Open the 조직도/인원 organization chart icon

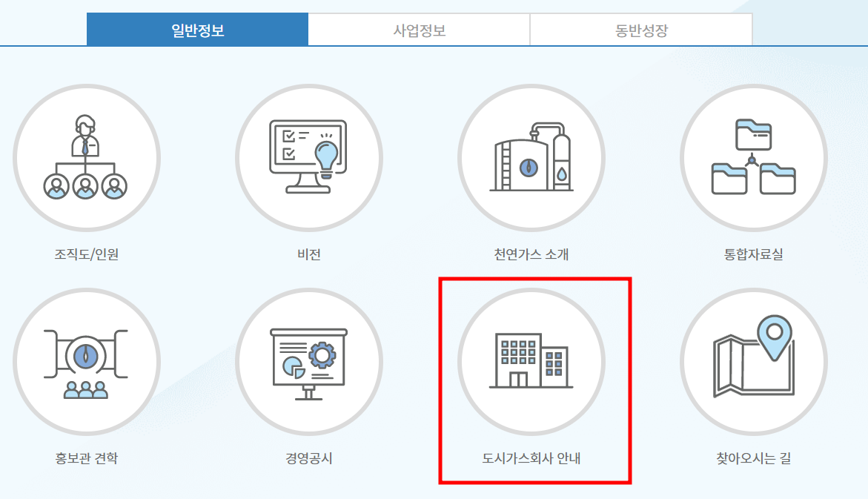pos(87,158)
